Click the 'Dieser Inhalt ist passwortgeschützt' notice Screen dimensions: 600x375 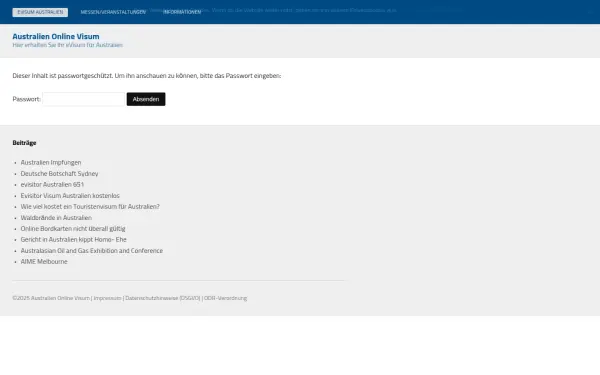[x=147, y=76]
